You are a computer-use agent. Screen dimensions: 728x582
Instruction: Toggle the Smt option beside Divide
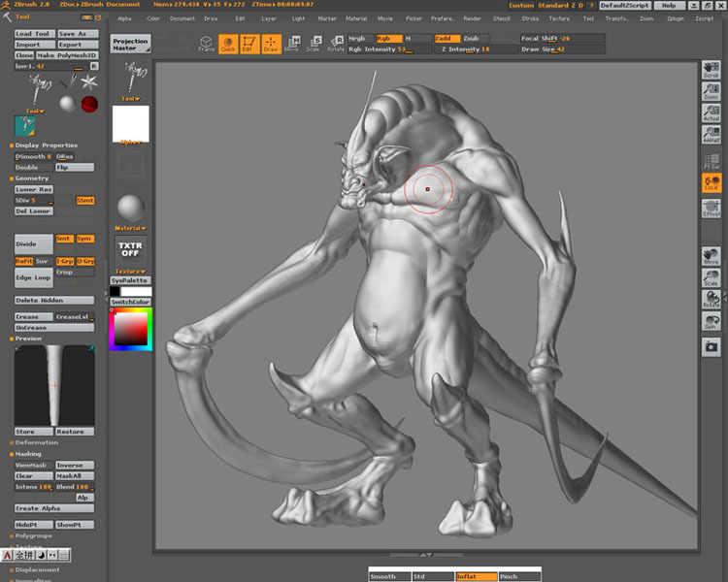pyautogui.click(x=64, y=239)
